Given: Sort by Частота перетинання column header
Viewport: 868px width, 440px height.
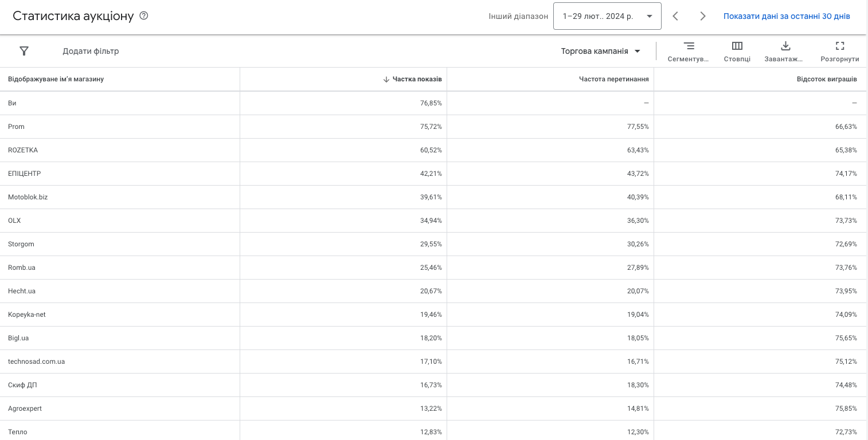Looking at the screenshot, I should pyautogui.click(x=614, y=79).
